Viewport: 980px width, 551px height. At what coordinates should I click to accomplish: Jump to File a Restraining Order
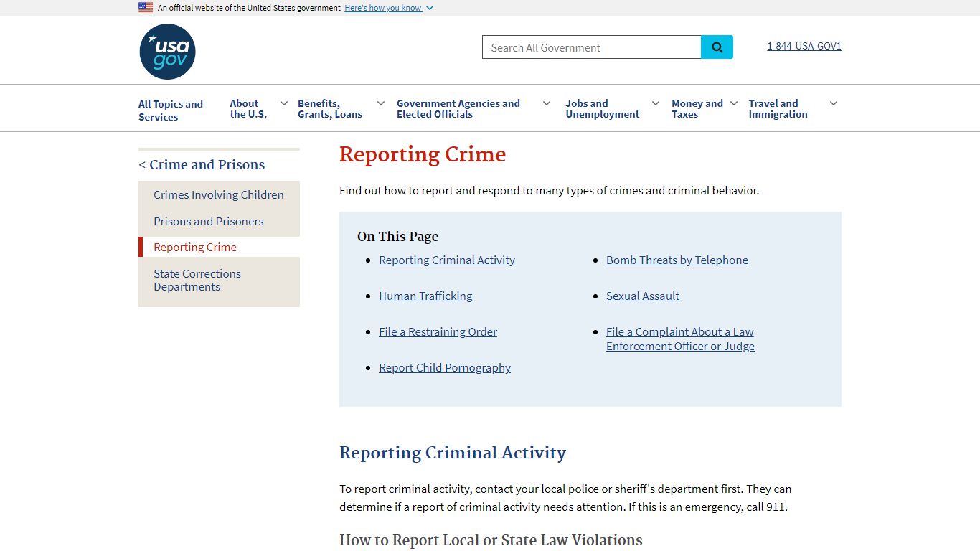tap(438, 331)
